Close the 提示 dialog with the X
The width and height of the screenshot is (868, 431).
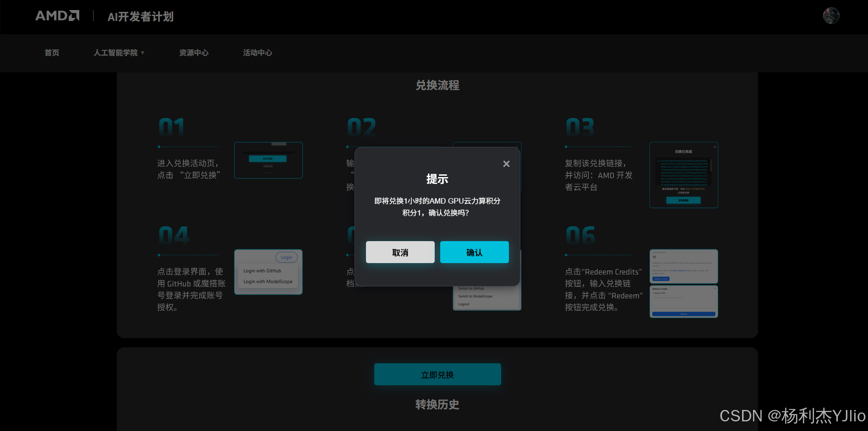pyautogui.click(x=506, y=164)
